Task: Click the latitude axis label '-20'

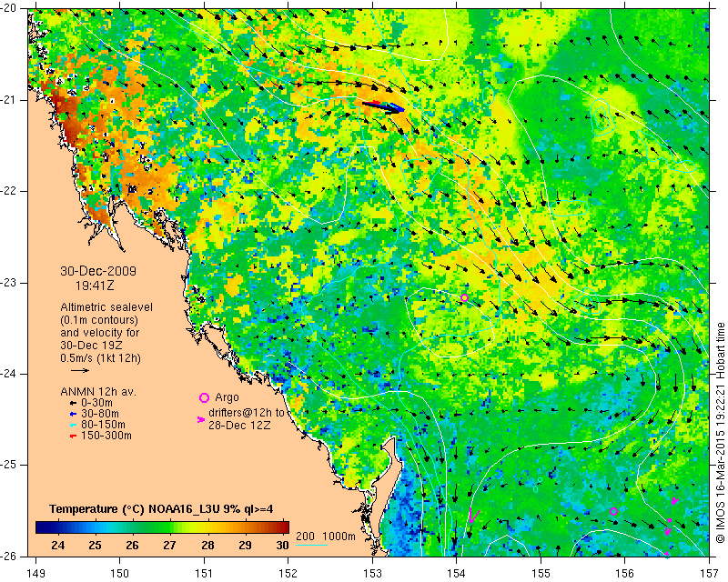Action: click(x=8, y=9)
